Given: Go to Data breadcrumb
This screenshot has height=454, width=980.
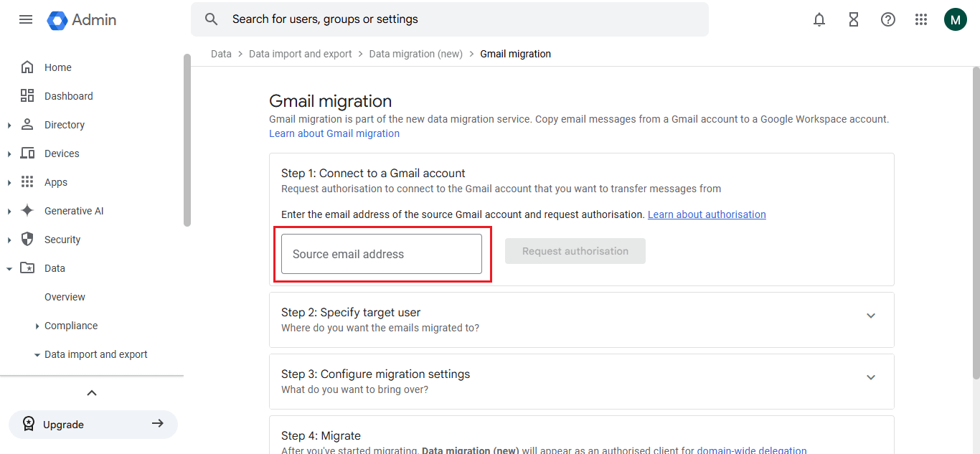Looking at the screenshot, I should pyautogui.click(x=221, y=54).
